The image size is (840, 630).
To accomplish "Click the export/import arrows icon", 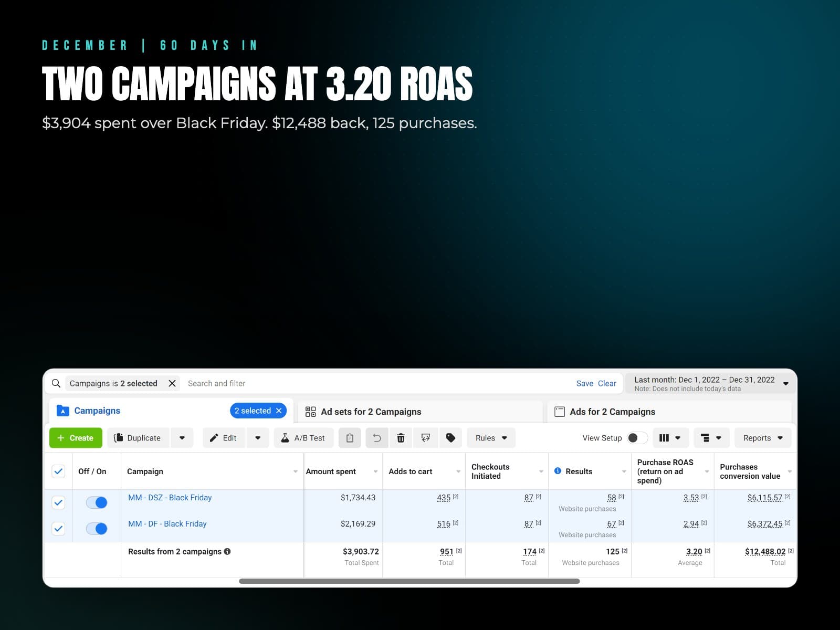I will [426, 438].
